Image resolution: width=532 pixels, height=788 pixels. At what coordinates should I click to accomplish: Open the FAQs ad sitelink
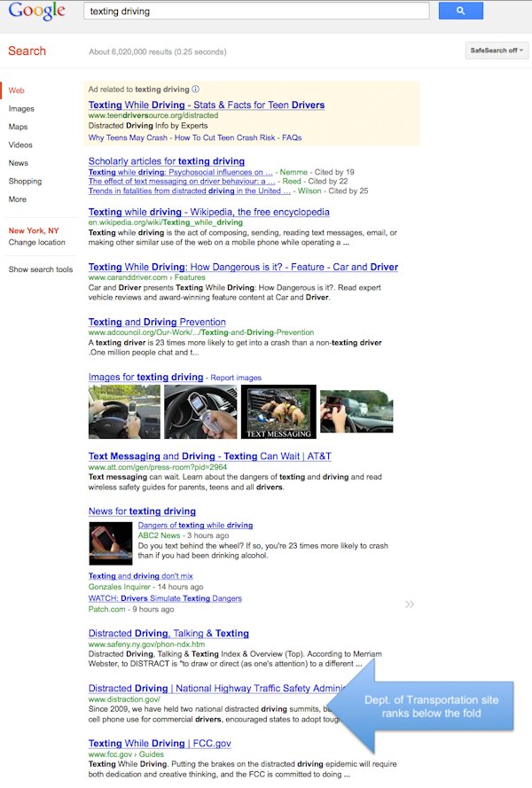[x=292, y=137]
